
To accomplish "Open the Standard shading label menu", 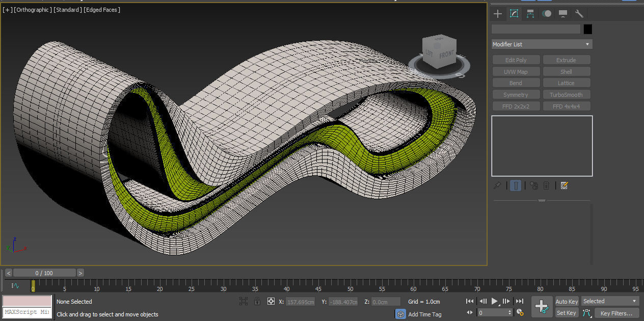I will coord(68,10).
